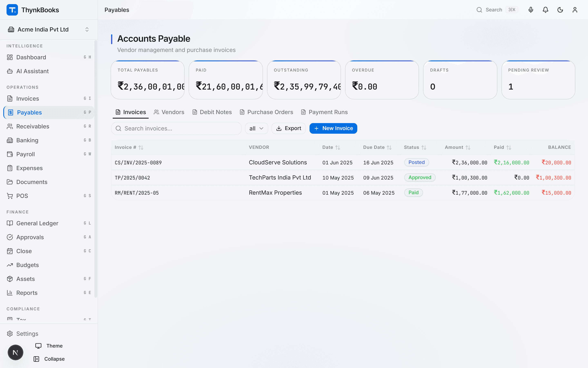Screen dimensions: 588x368
Task: Open the Dashboard icon in sidebar
Action: pyautogui.click(x=10, y=57)
